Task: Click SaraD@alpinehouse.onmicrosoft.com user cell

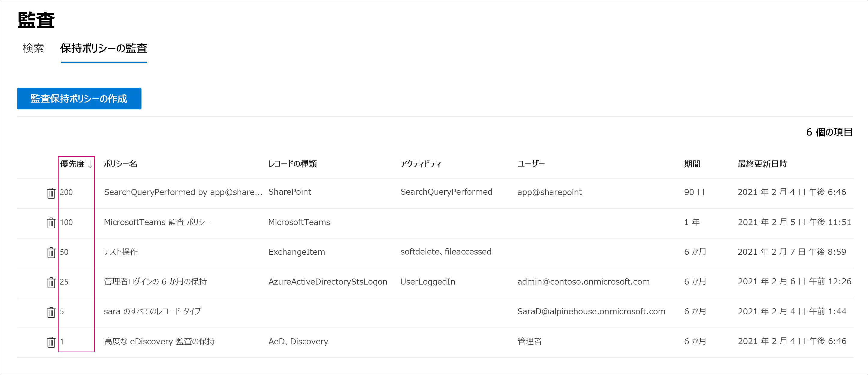Action: pyautogui.click(x=591, y=311)
